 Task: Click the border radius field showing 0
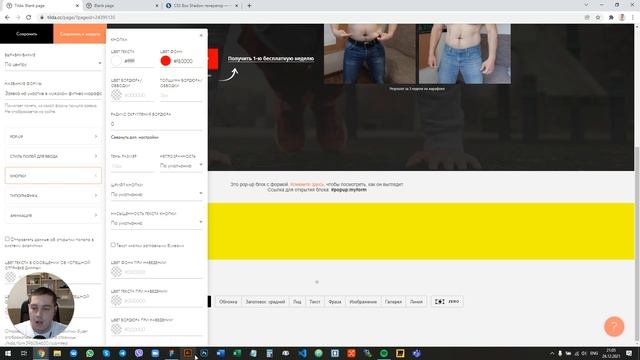(157, 124)
